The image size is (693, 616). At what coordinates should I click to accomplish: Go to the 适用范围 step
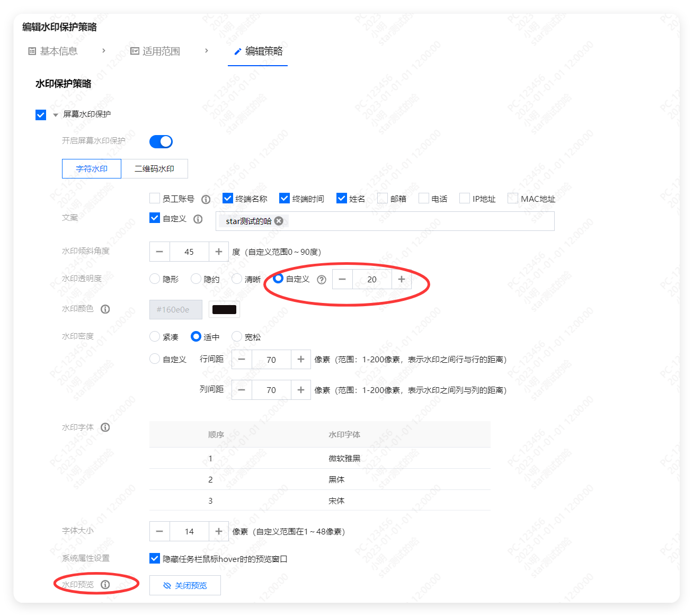155,51
